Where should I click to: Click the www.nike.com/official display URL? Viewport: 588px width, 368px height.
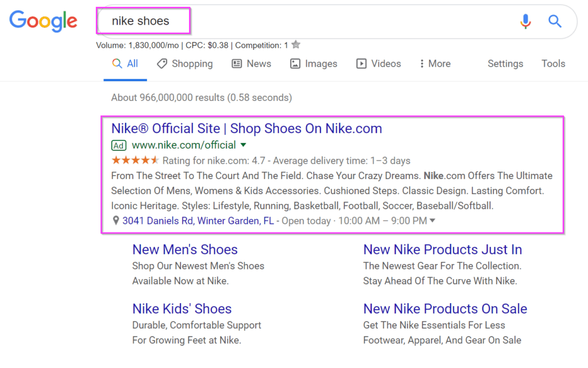click(x=184, y=145)
